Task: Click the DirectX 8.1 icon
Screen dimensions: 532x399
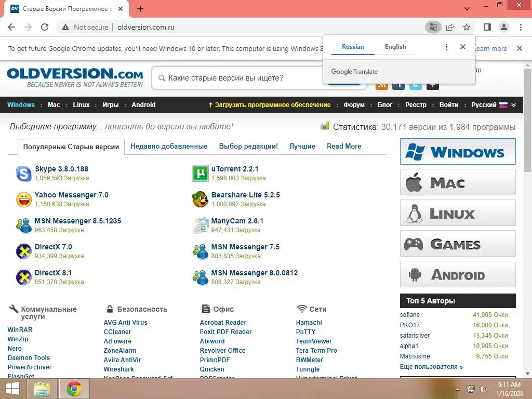Action: [24, 277]
